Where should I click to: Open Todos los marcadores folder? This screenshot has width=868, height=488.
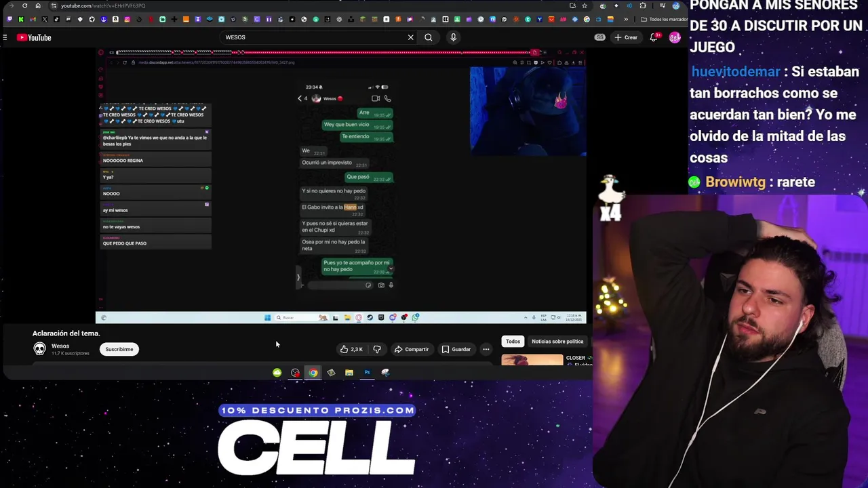[663, 19]
